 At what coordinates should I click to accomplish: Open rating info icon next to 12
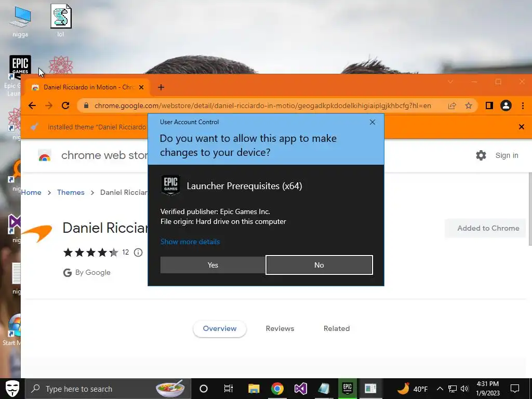click(x=138, y=252)
